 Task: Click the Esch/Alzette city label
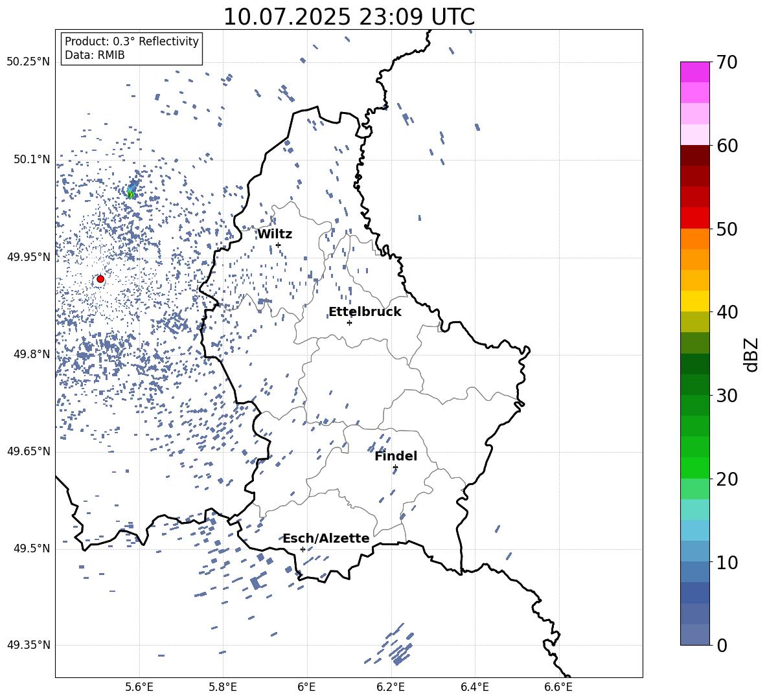(326, 538)
